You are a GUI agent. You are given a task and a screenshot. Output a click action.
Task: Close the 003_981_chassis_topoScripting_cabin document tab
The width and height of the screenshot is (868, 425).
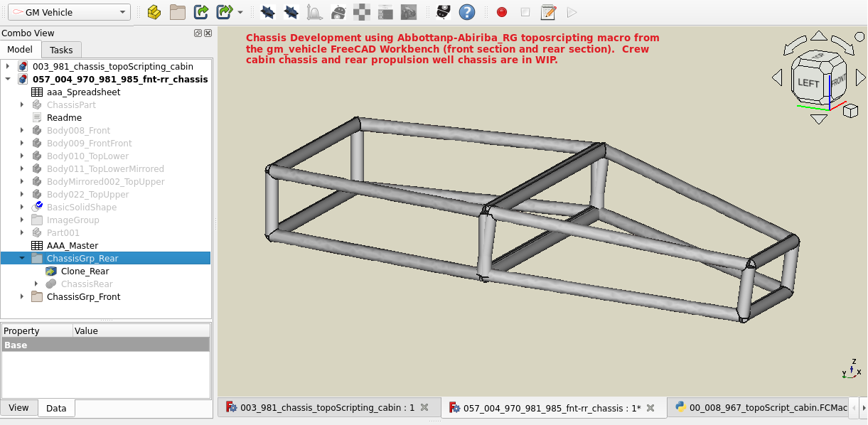coord(424,408)
